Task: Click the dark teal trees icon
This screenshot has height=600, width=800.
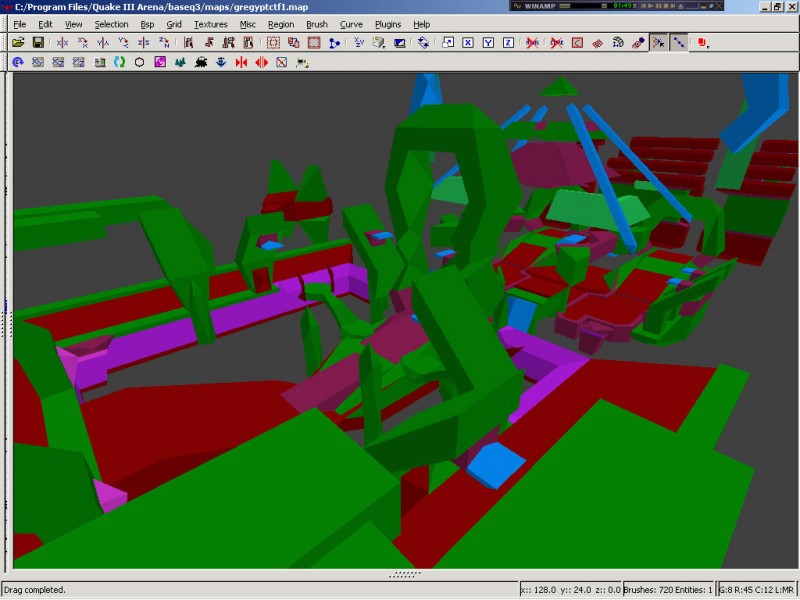Action: click(180, 62)
